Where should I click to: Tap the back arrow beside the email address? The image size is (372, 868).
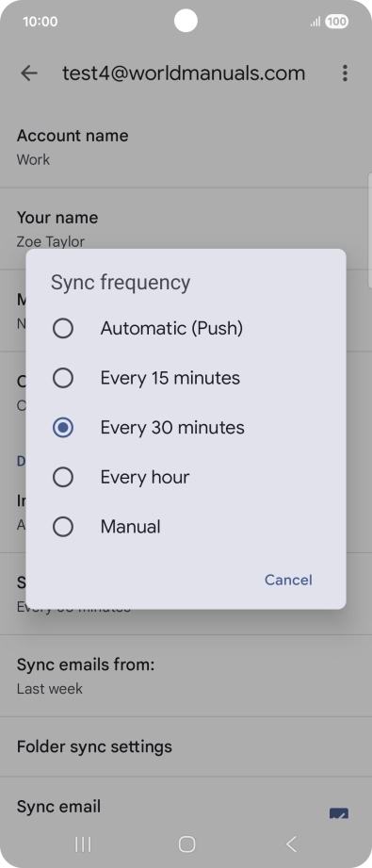29,74
